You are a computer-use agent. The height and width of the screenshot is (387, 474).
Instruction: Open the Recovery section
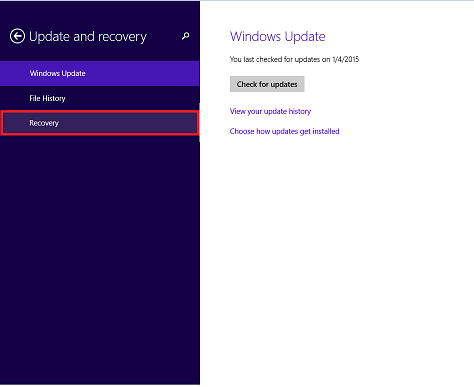tap(100, 123)
